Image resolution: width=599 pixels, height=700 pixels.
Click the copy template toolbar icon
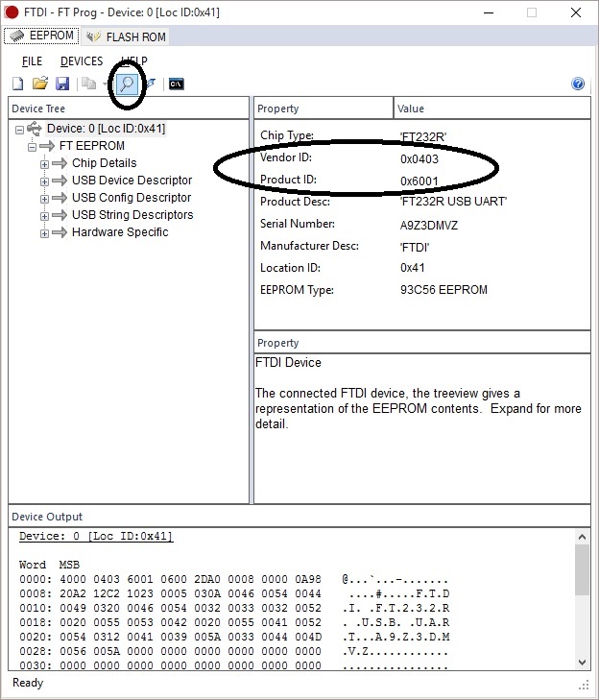point(89,84)
